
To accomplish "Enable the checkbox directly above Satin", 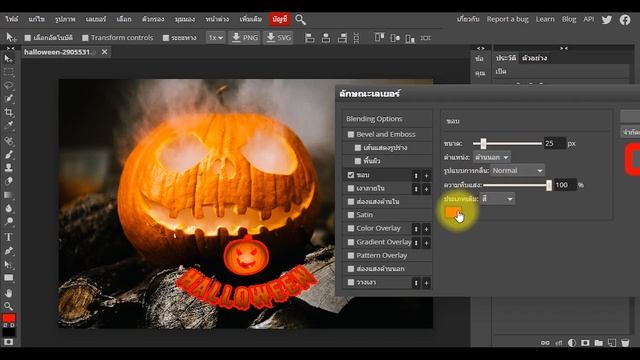I will [x=351, y=202].
